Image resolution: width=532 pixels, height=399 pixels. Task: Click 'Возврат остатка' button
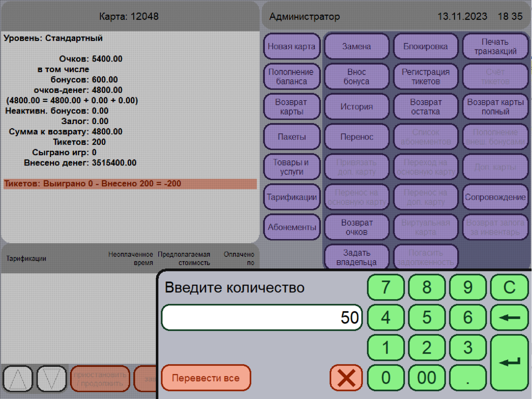pos(426,106)
